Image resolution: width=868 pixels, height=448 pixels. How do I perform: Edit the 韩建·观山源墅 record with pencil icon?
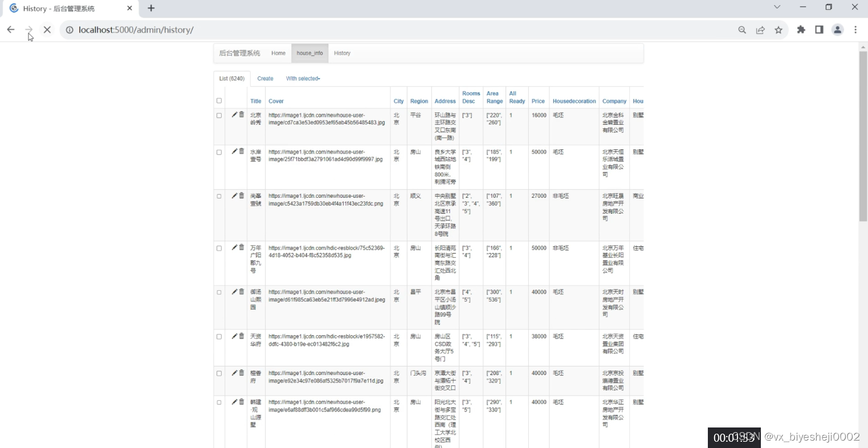tap(234, 402)
